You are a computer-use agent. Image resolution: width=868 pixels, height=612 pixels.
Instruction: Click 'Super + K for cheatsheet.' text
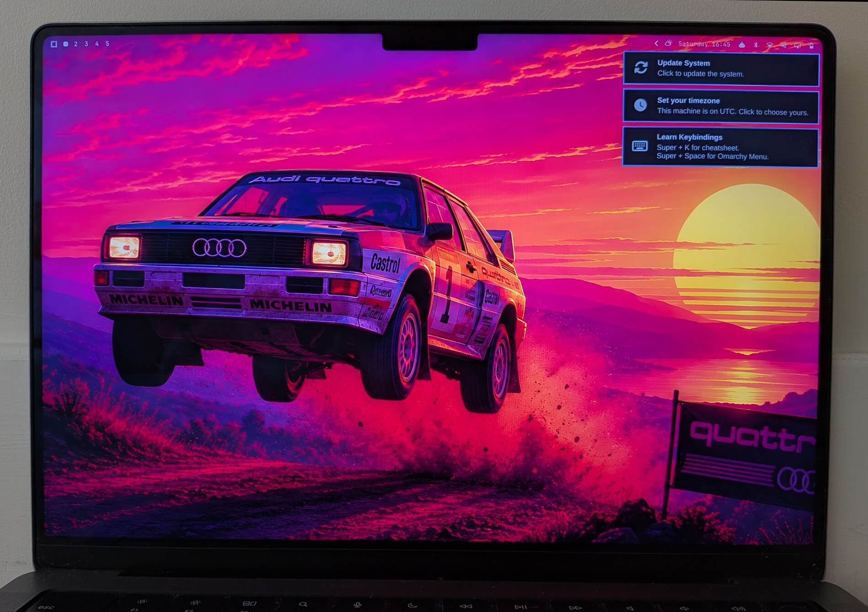click(x=698, y=148)
